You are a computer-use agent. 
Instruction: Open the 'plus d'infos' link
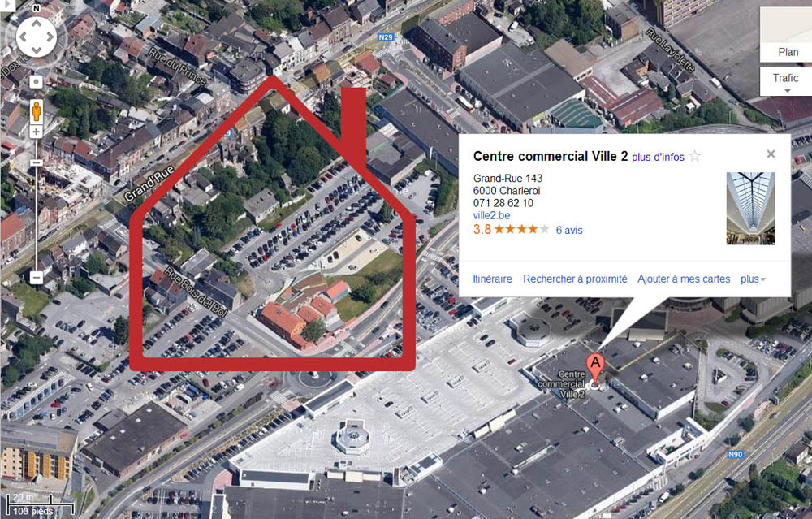(x=658, y=157)
